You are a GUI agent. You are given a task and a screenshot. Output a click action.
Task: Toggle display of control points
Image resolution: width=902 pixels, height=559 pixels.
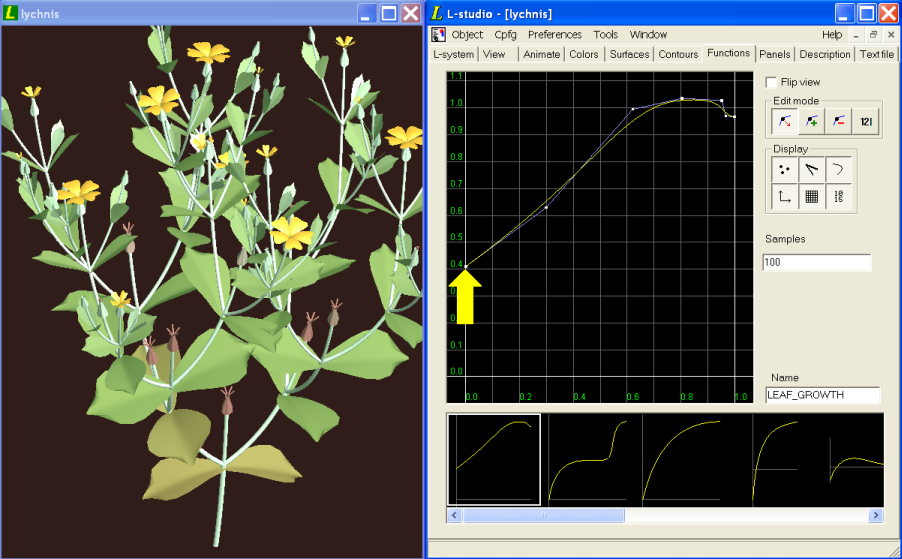pyautogui.click(x=785, y=170)
